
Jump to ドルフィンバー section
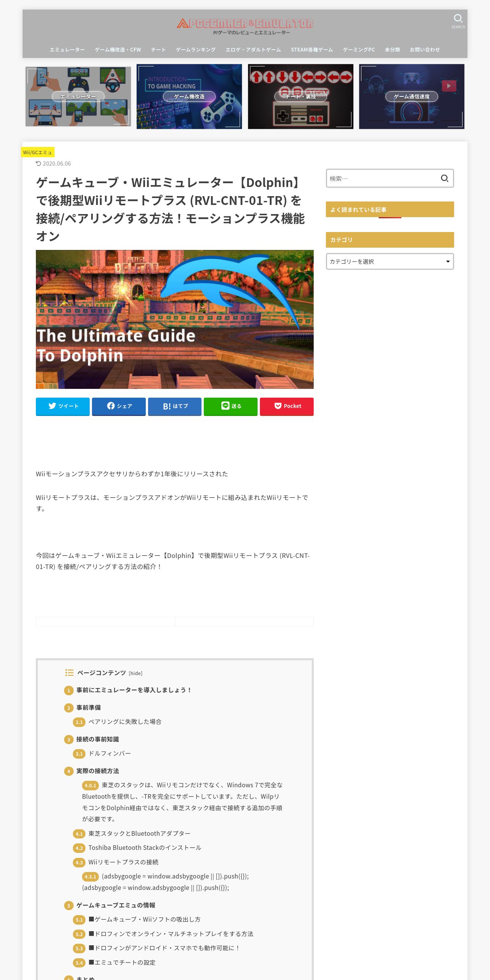pos(110,753)
